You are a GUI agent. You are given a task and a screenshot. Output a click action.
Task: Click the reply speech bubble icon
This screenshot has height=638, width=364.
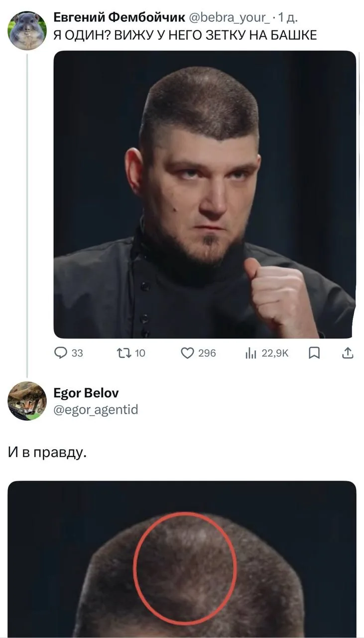coord(60,353)
